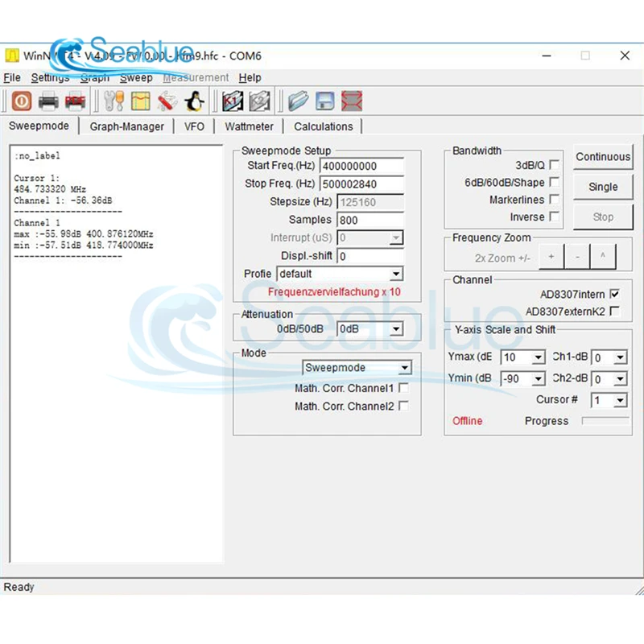The width and height of the screenshot is (644, 644).
Task: Close the WinNWT4 window
Action: tap(625, 56)
